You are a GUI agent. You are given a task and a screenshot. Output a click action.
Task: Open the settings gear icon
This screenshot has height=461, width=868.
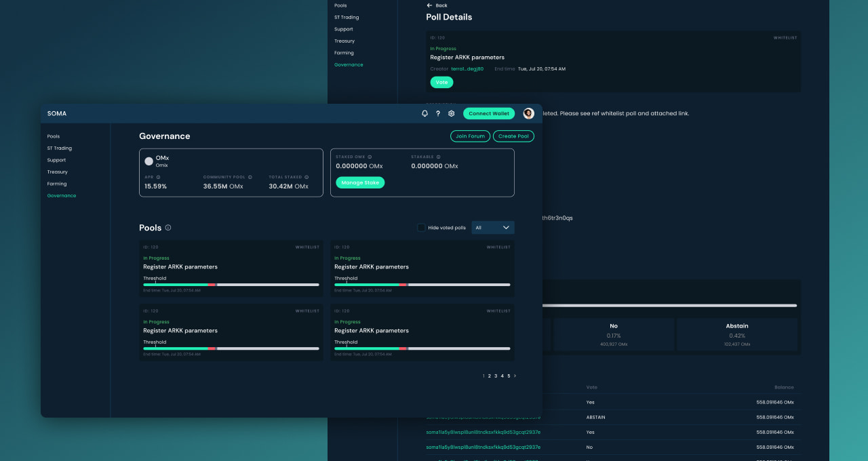[451, 113]
